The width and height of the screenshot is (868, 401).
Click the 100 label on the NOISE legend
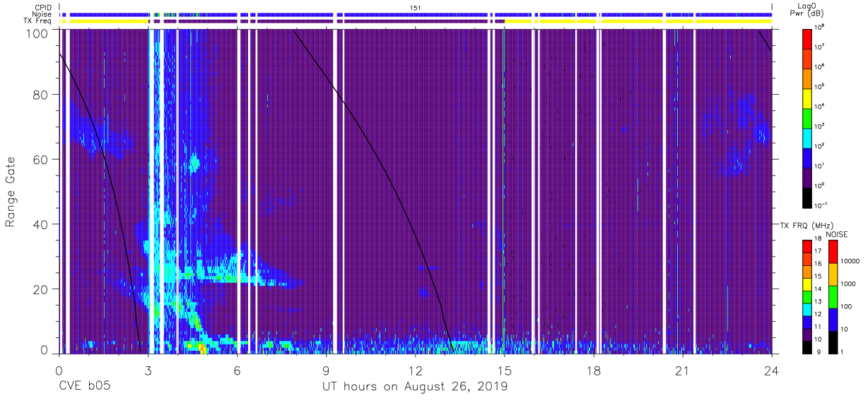pyautogui.click(x=848, y=306)
